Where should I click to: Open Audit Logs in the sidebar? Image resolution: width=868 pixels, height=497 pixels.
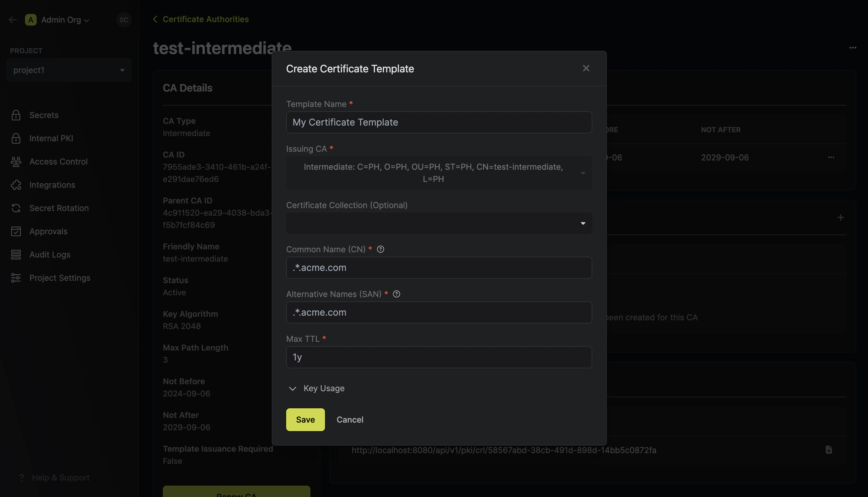coord(49,254)
